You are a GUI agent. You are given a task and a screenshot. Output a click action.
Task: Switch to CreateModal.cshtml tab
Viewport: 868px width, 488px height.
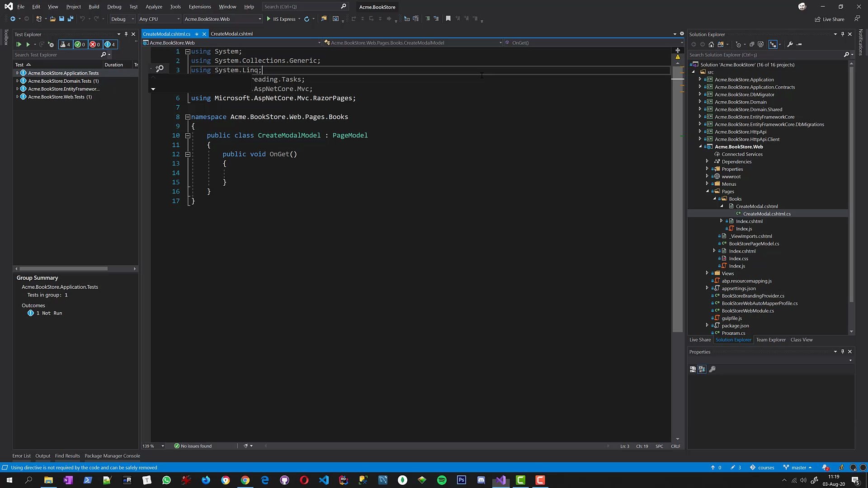[231, 34]
